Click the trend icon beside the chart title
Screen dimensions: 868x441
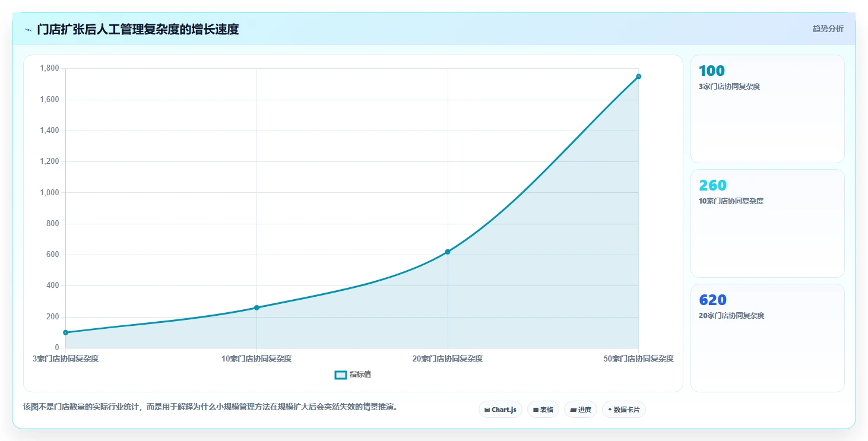28,29
